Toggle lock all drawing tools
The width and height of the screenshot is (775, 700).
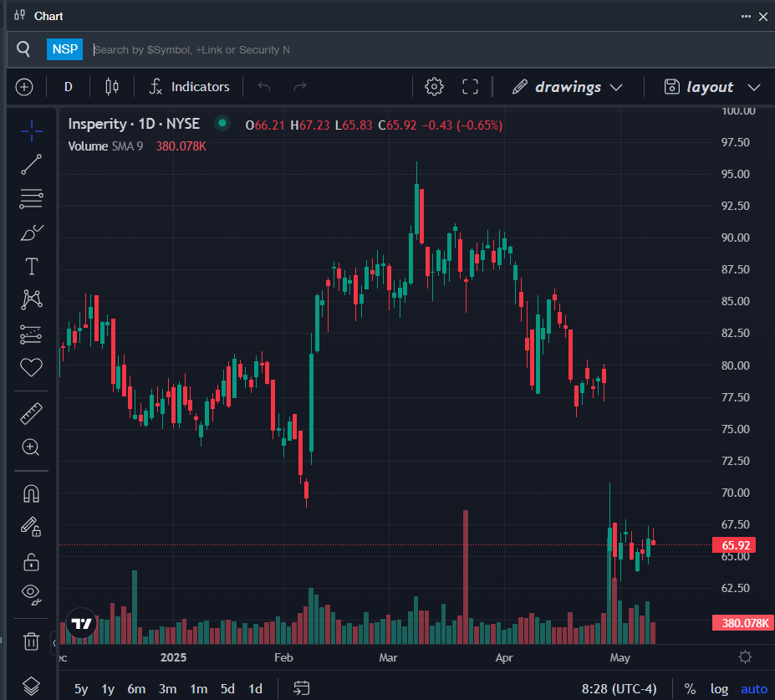point(31,561)
